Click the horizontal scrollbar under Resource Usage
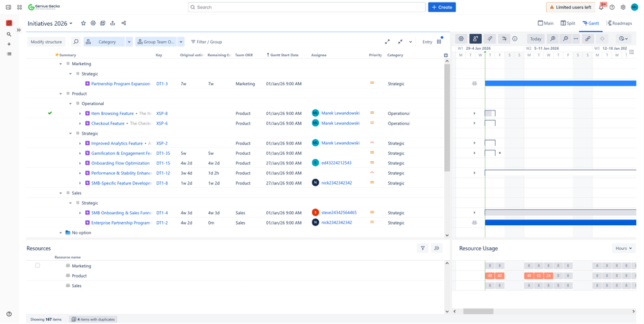 click(478, 311)
